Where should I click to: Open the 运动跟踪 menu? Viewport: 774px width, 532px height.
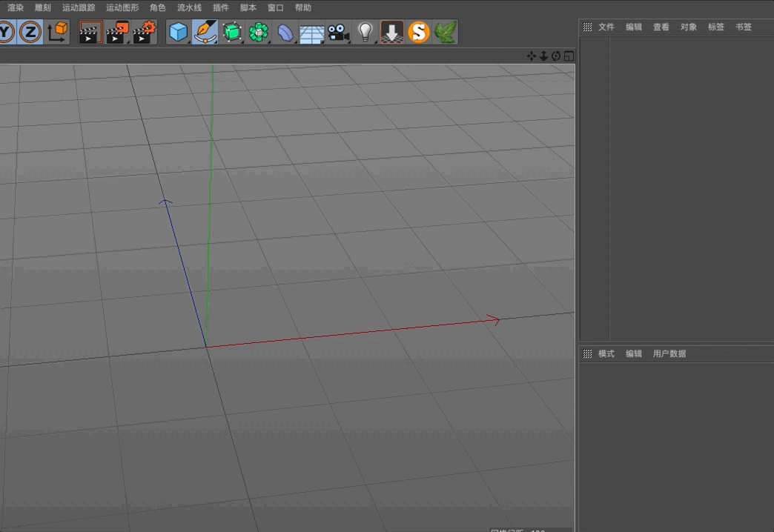click(79, 8)
